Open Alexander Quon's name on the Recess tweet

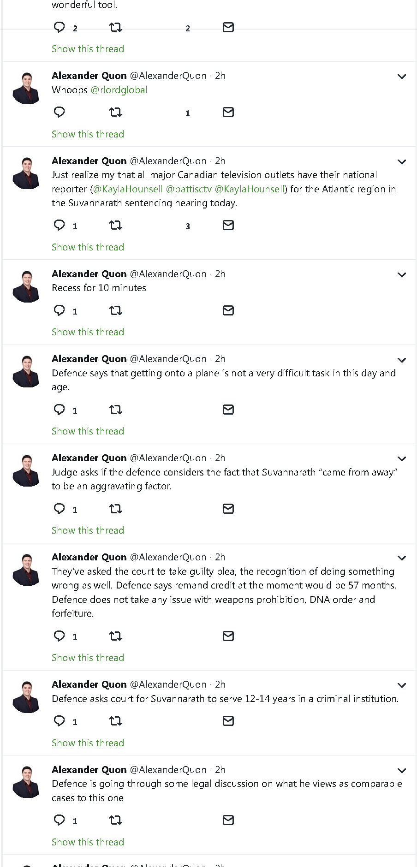(89, 274)
